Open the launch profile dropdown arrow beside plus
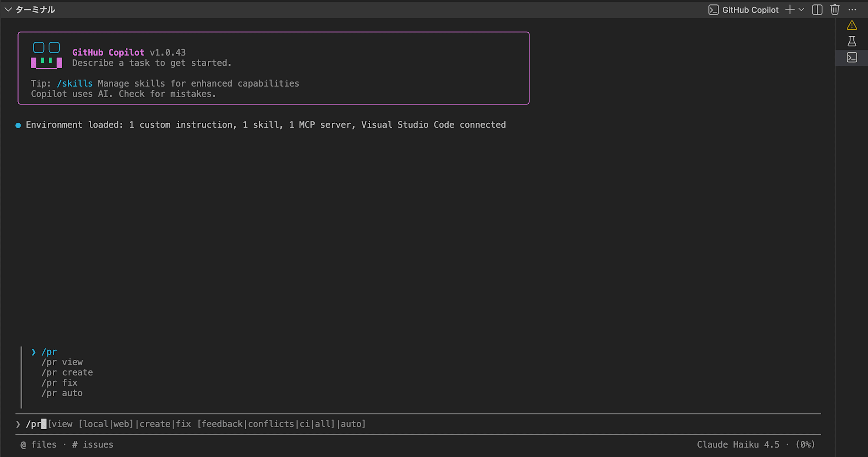The image size is (868, 457). pos(801,10)
